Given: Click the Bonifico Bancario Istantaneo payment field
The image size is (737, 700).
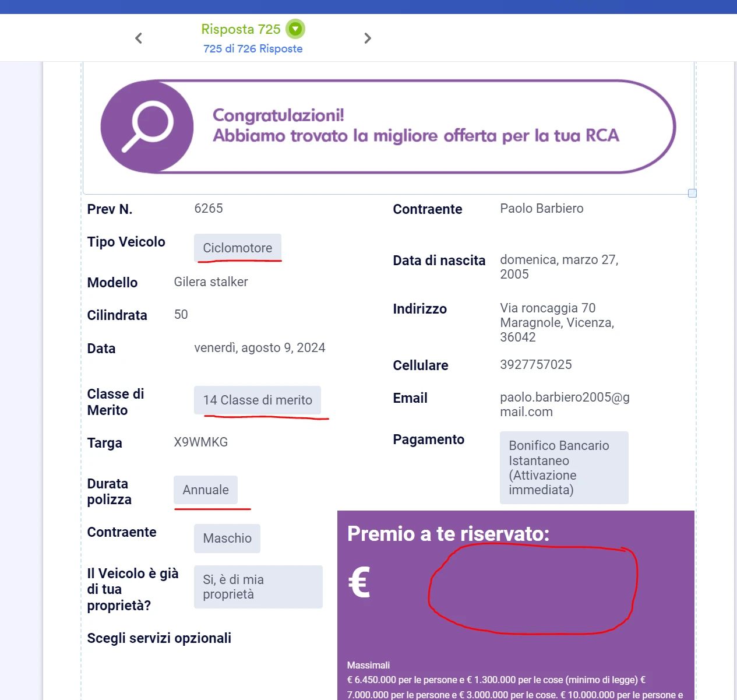Looking at the screenshot, I should coord(563,467).
